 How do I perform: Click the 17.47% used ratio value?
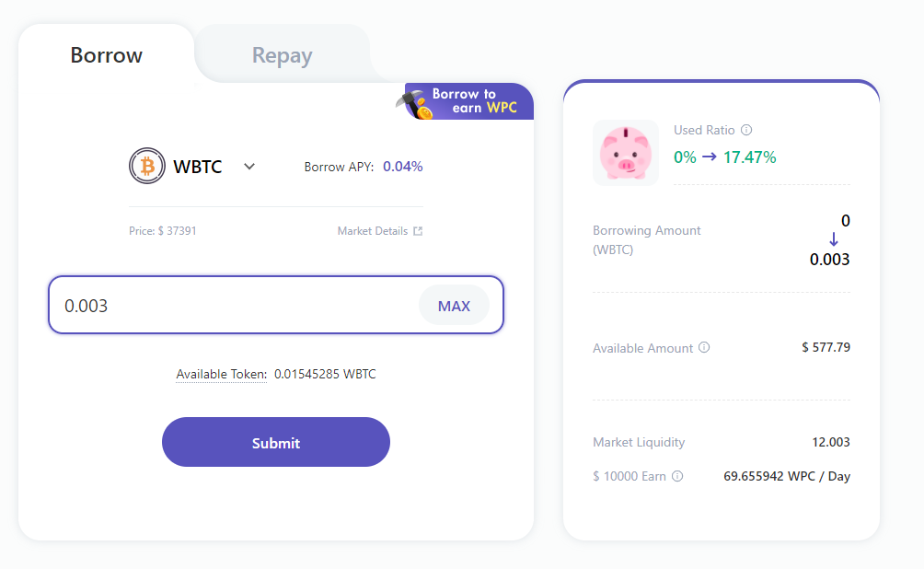coord(749,157)
